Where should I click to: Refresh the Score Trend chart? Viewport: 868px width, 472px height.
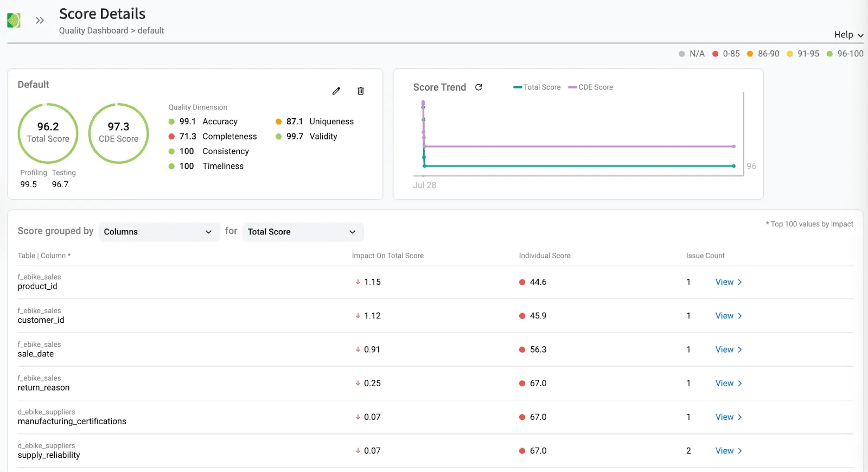478,87
